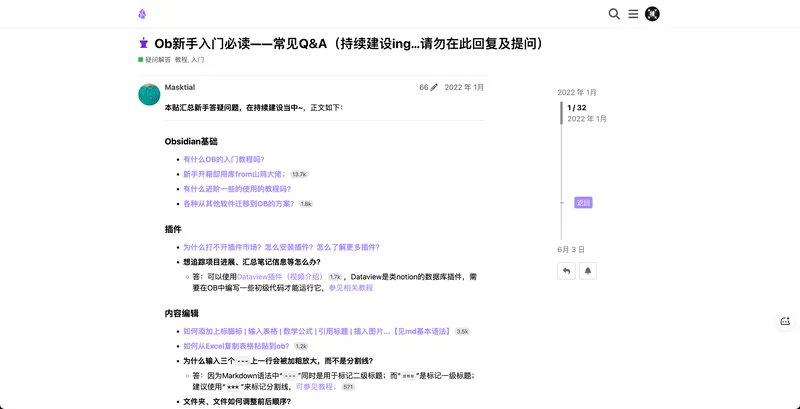Open 各种从其他软件迁移到OB的方案? link
This screenshot has height=409, width=800.
(239, 203)
